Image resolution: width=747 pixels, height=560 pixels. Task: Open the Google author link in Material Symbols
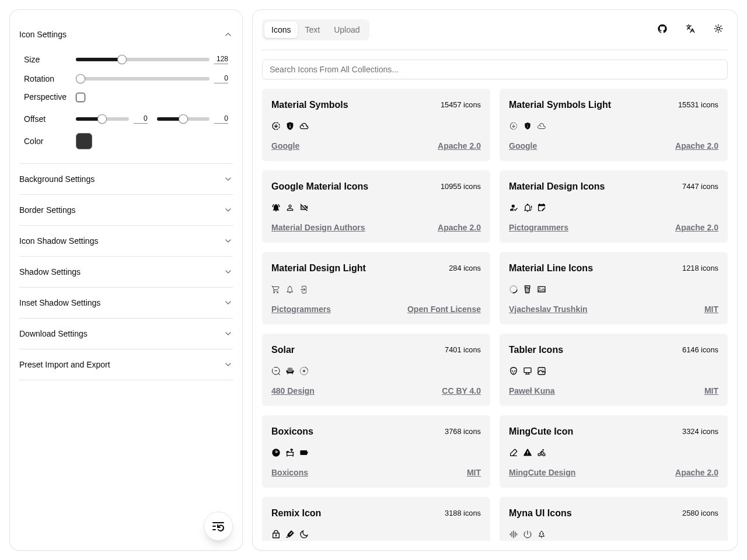pos(285,146)
